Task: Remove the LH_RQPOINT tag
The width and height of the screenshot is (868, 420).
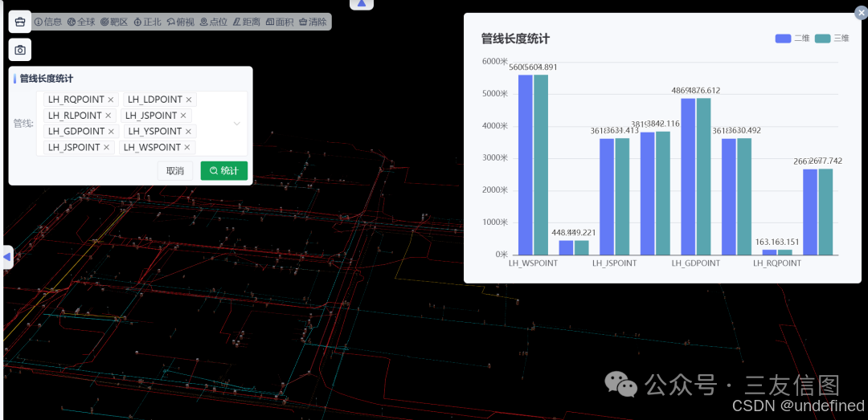Action: point(111,100)
